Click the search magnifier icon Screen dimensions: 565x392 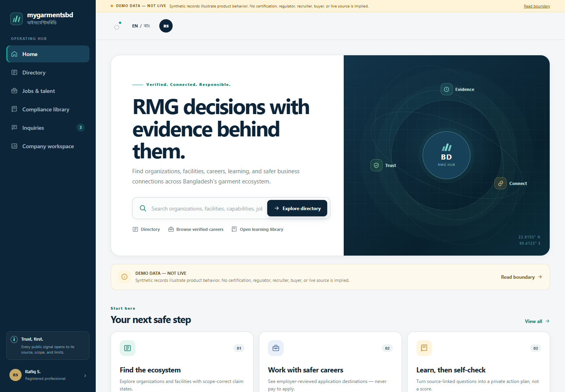143,208
